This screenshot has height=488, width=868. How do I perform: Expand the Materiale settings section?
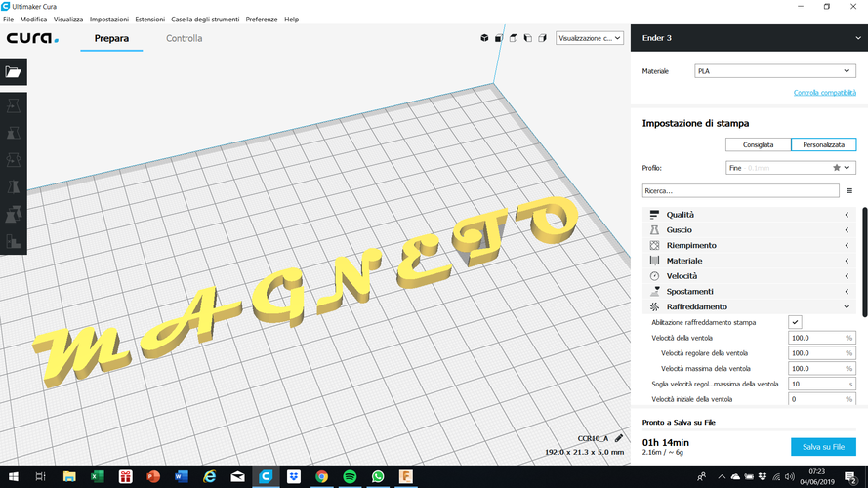tap(749, 261)
